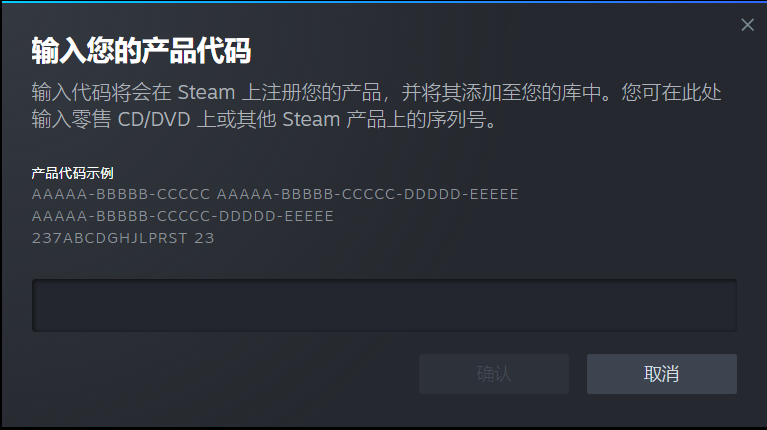
Task: Click the 您可在此处 text at line end
Action: coord(671,92)
